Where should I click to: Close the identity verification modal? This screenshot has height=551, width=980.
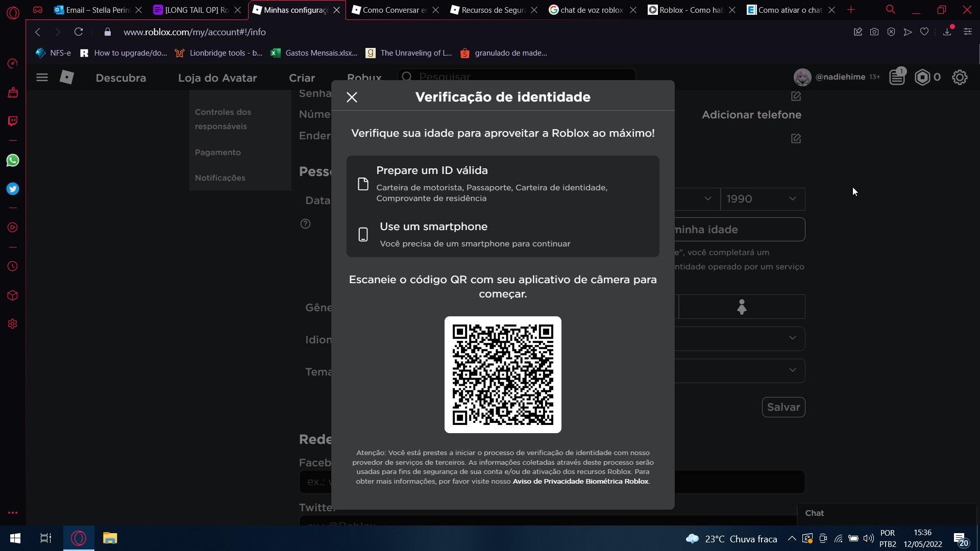click(352, 96)
